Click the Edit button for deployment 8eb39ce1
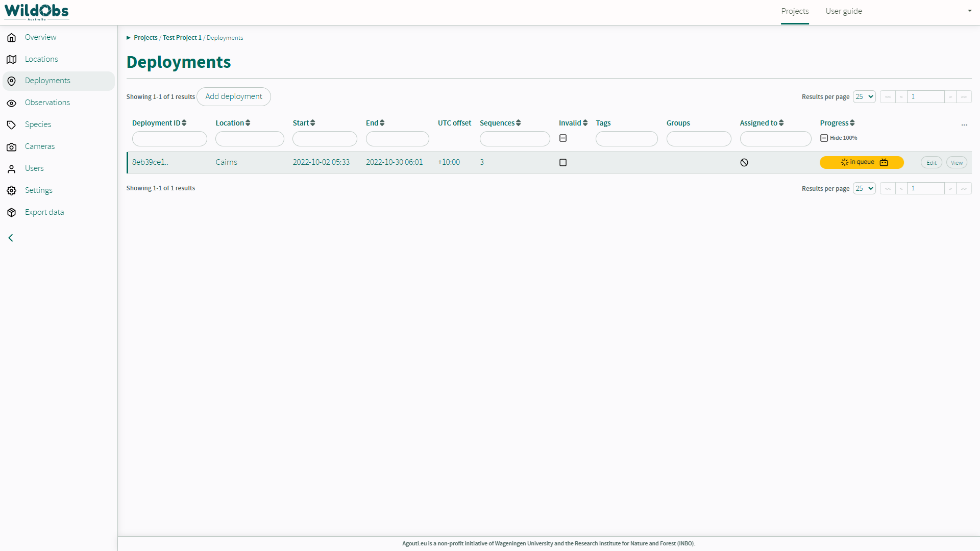 tap(931, 163)
